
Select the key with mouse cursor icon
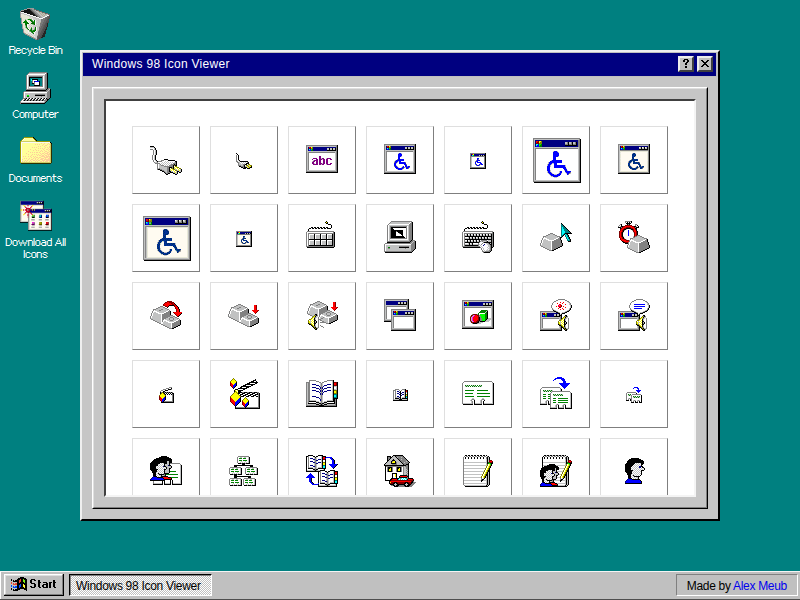(556, 237)
